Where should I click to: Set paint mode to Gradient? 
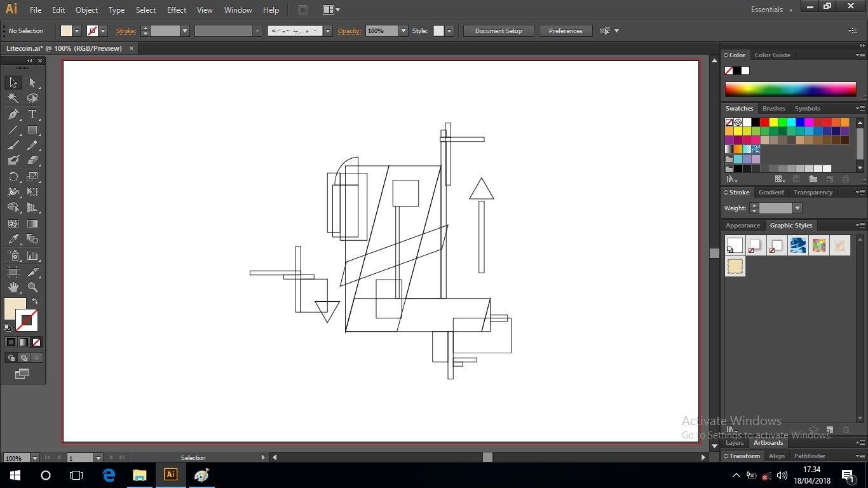tap(24, 342)
